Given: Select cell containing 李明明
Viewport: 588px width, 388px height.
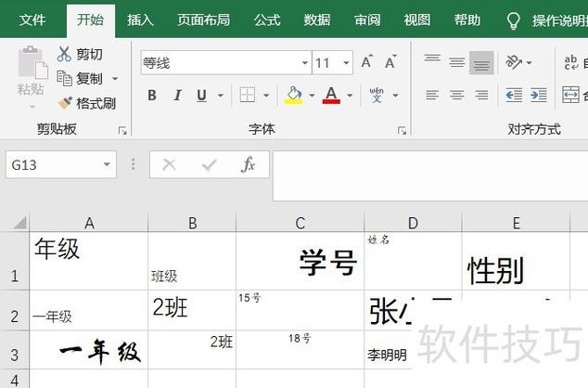Looking at the screenshot, I should (x=388, y=350).
